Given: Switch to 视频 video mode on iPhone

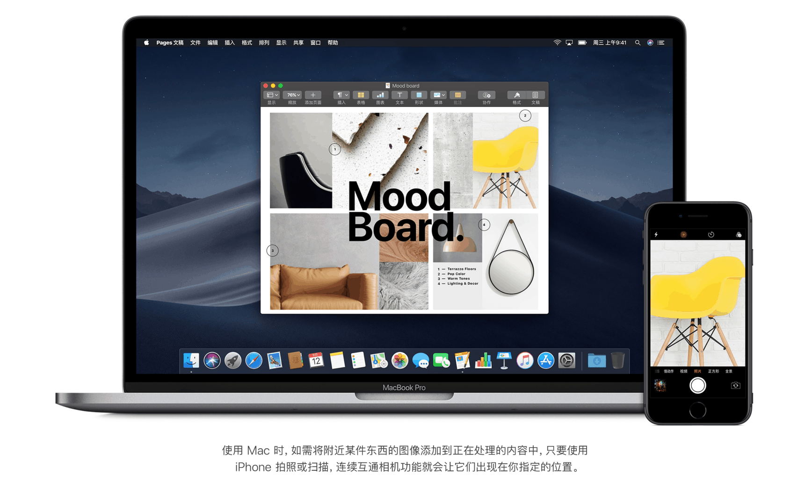Looking at the screenshot, I should coord(684,371).
